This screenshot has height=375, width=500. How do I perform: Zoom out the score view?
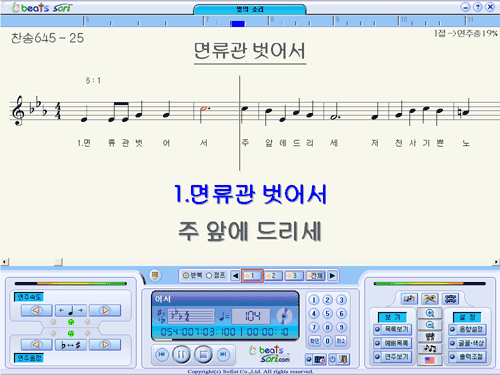[430, 325]
